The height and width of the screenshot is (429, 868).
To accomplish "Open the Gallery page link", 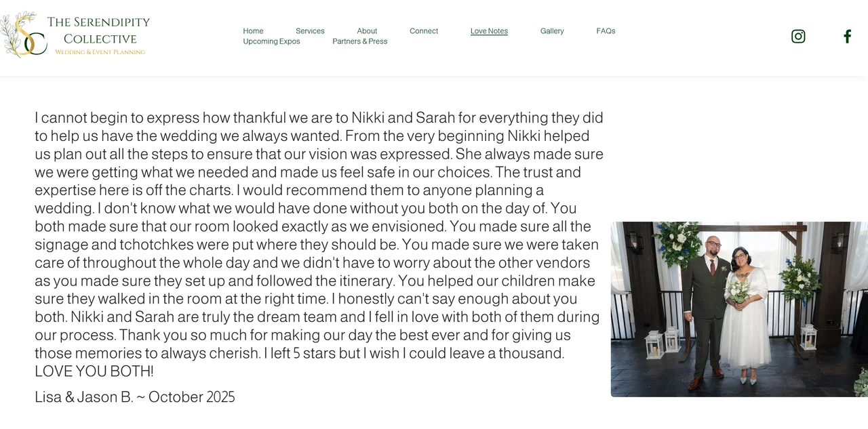I will (552, 30).
